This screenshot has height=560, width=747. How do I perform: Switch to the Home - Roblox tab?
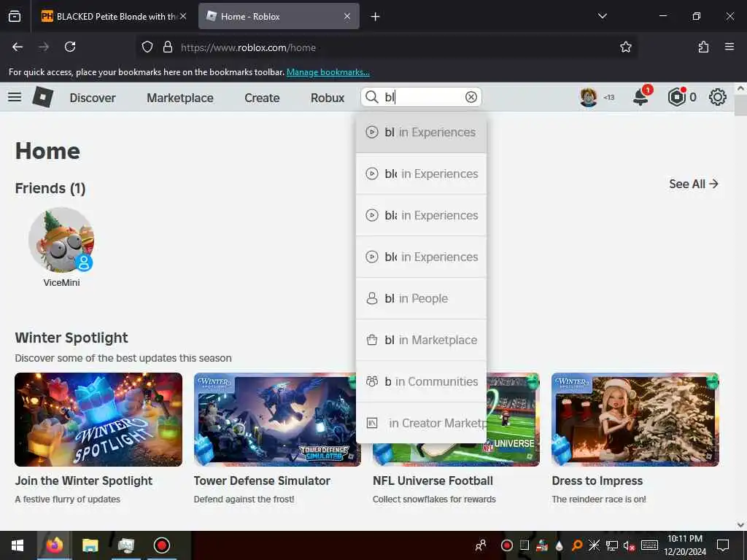pyautogui.click(x=279, y=16)
